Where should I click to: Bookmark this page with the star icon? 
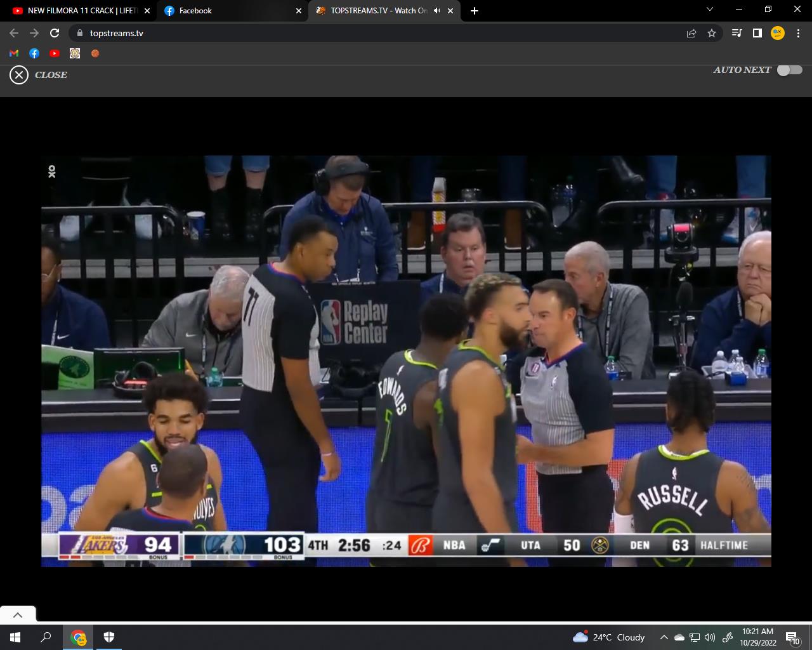(712, 33)
